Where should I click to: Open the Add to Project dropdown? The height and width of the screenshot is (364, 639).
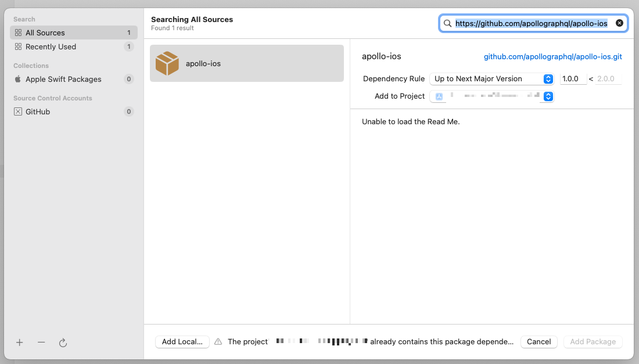pyautogui.click(x=492, y=96)
